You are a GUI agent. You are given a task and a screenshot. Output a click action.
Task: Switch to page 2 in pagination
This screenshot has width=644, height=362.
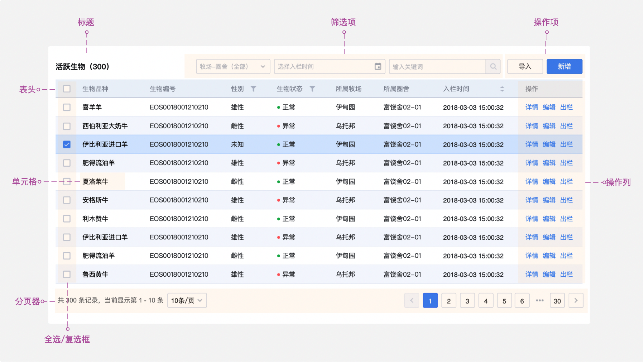448,301
